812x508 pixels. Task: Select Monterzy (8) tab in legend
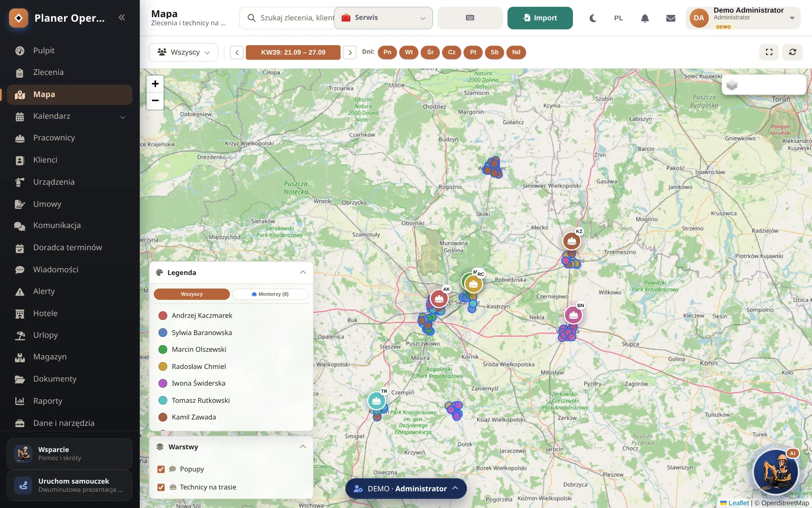(x=270, y=294)
